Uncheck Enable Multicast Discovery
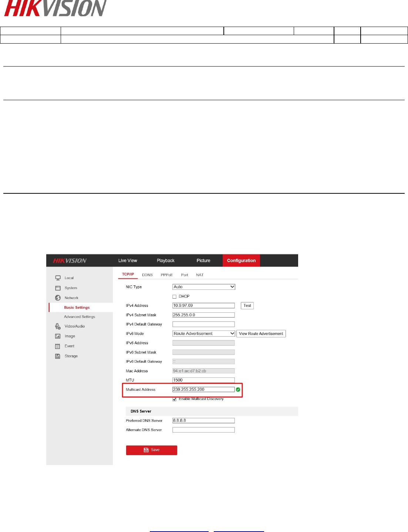 click(x=174, y=399)
